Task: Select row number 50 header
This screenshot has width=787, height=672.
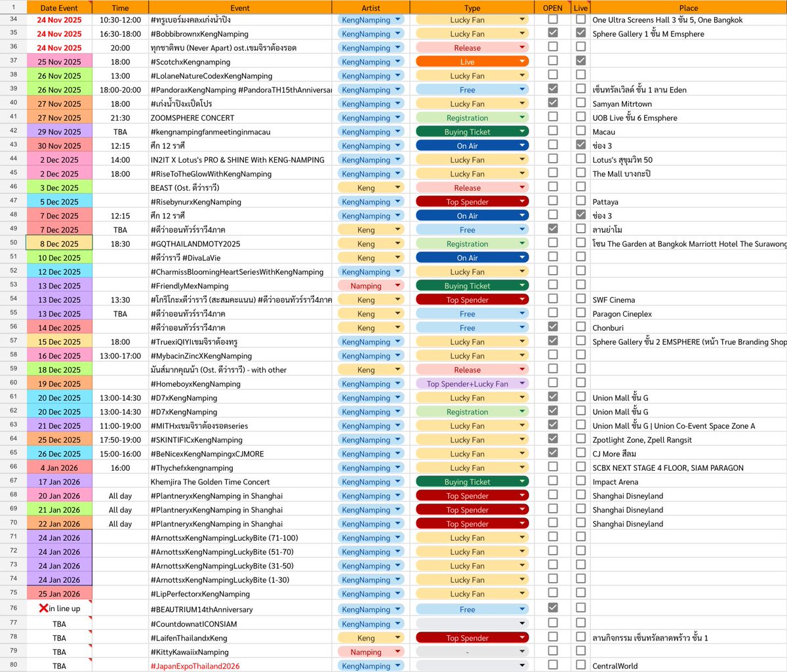Action: click(13, 243)
